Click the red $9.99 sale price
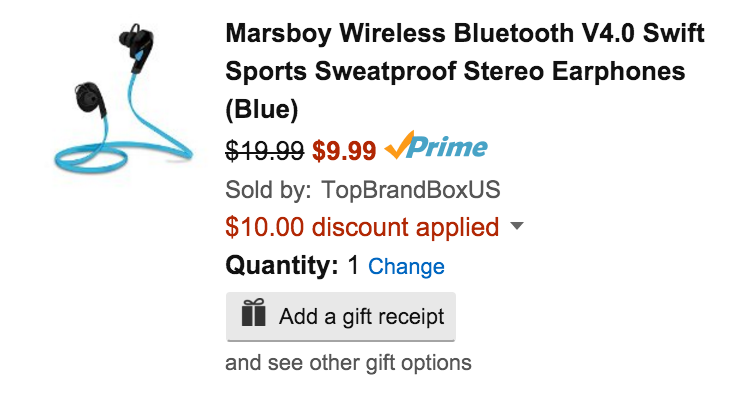Viewport: 736px width, 400px height. pyautogui.click(x=344, y=150)
